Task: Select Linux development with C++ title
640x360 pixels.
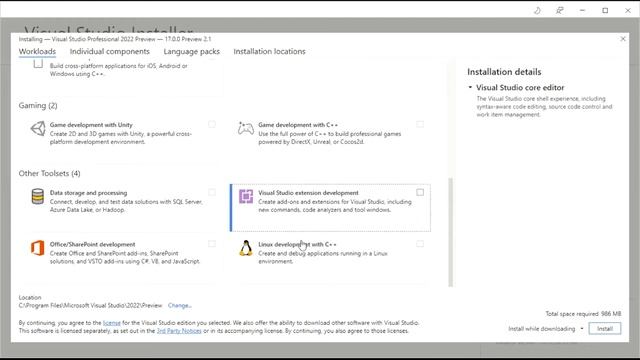Action: coord(297,244)
